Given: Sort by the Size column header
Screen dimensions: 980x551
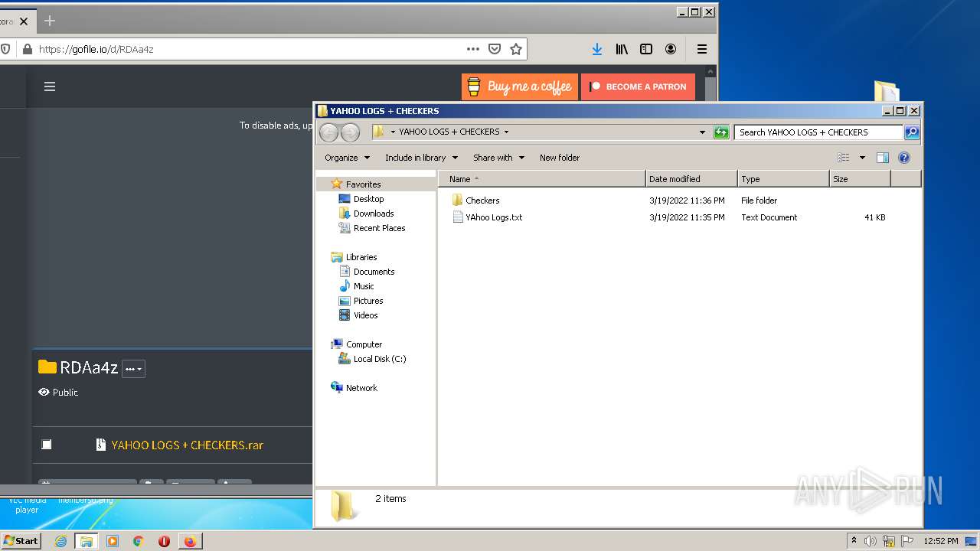Looking at the screenshot, I should click(860, 179).
